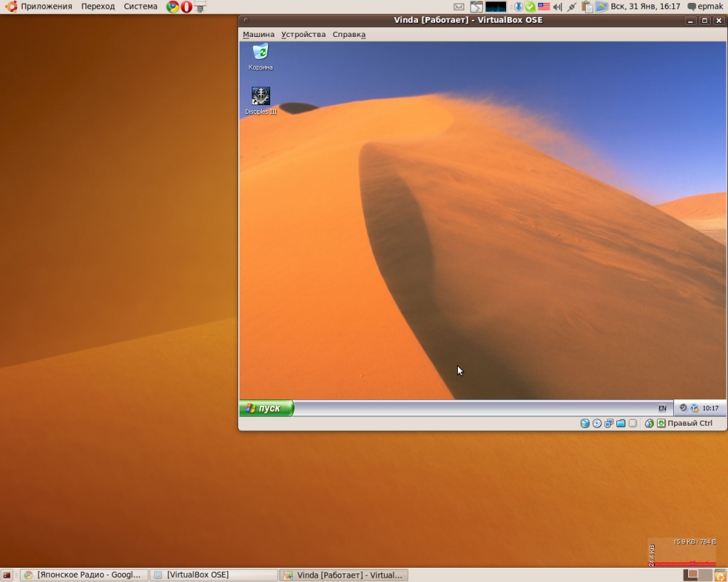
Task: Click the shared folders icon in VirtualBox status bar
Action: coord(621,423)
